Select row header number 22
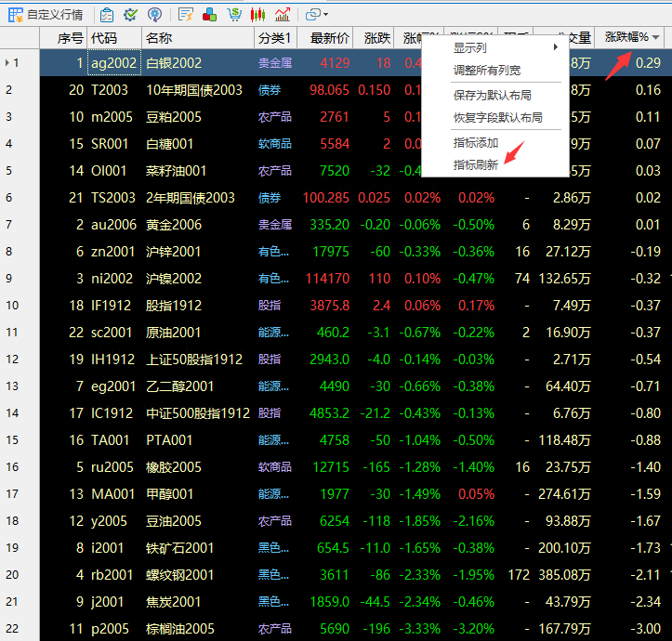This screenshot has height=641, width=672. 12,629
